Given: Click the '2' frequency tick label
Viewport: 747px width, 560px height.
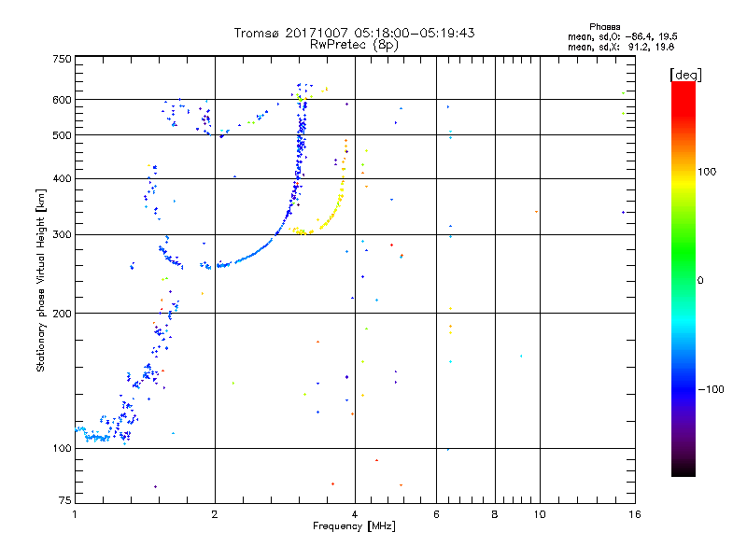Looking at the screenshot, I should point(215,514).
